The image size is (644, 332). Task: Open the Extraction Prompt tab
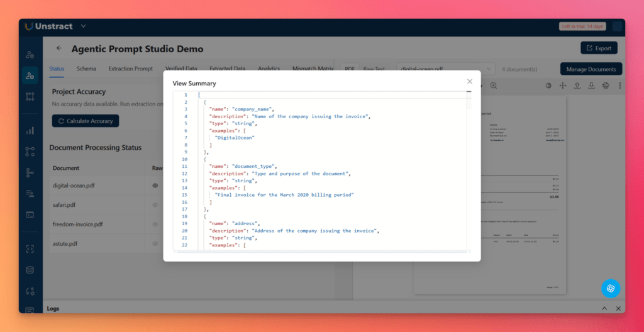tap(130, 69)
